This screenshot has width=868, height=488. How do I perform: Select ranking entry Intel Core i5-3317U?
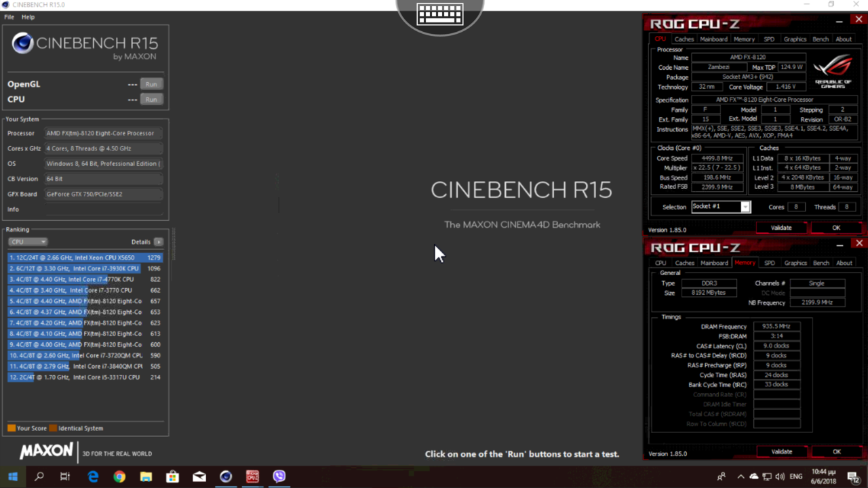point(85,377)
